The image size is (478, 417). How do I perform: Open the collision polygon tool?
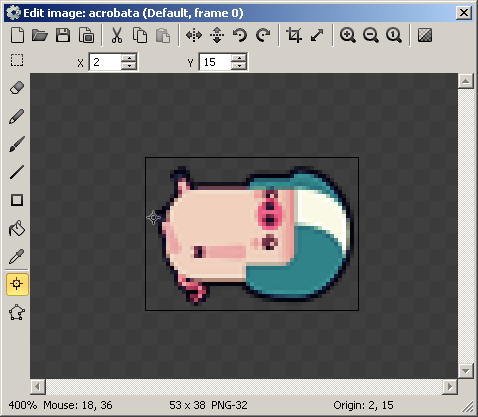point(17,313)
